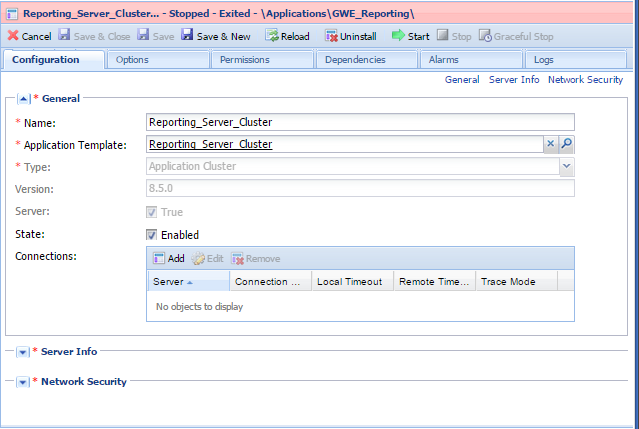The height and width of the screenshot is (429, 639).
Task: Click the Add connection icon
Action: (159, 258)
